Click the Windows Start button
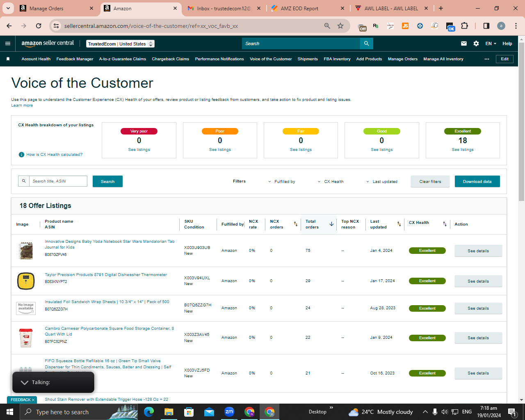This screenshot has height=420, width=525. tap(10, 412)
